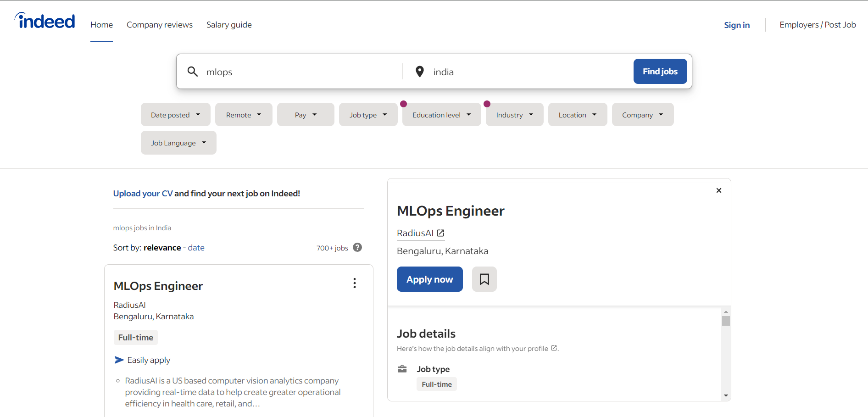The height and width of the screenshot is (417, 868).
Task: Click scrollbar down arrow in details
Action: click(726, 395)
